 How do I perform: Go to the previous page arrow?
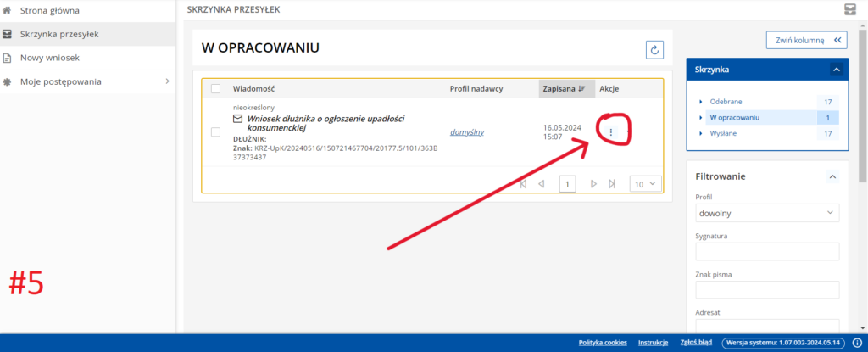tap(542, 183)
